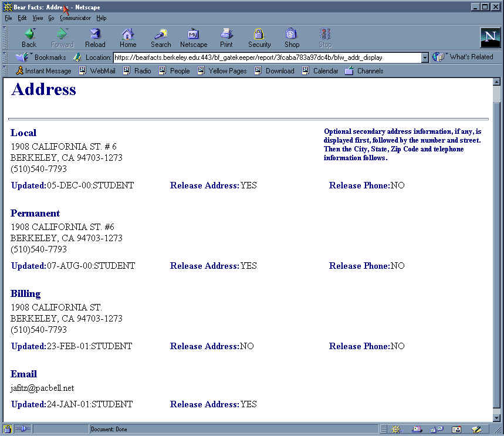Click the Netscape N logo throbber

pos(490,38)
